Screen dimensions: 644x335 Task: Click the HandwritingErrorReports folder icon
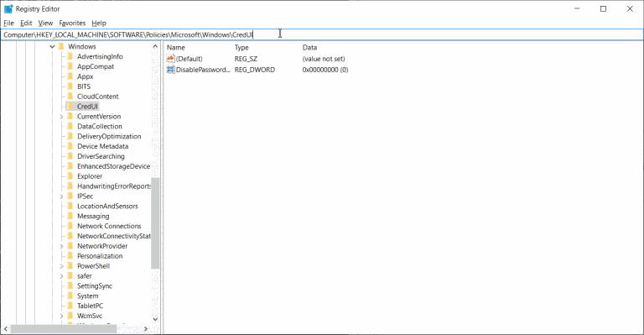[x=70, y=186]
